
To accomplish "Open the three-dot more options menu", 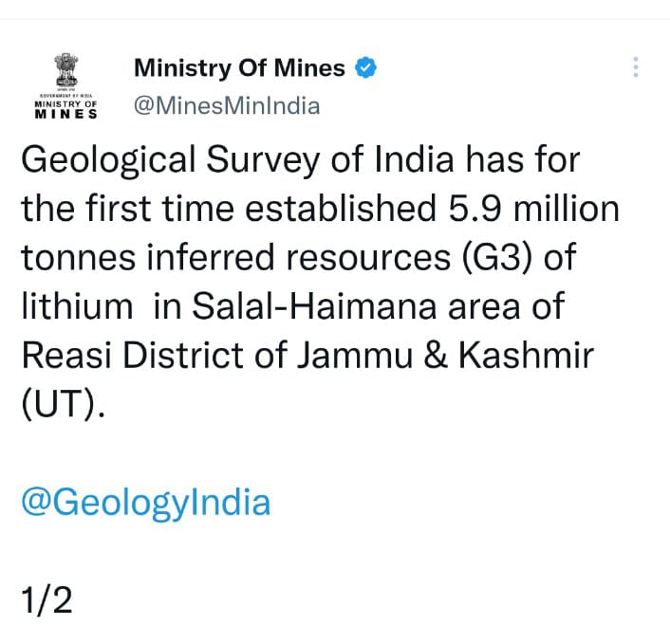I will pos(635,67).
